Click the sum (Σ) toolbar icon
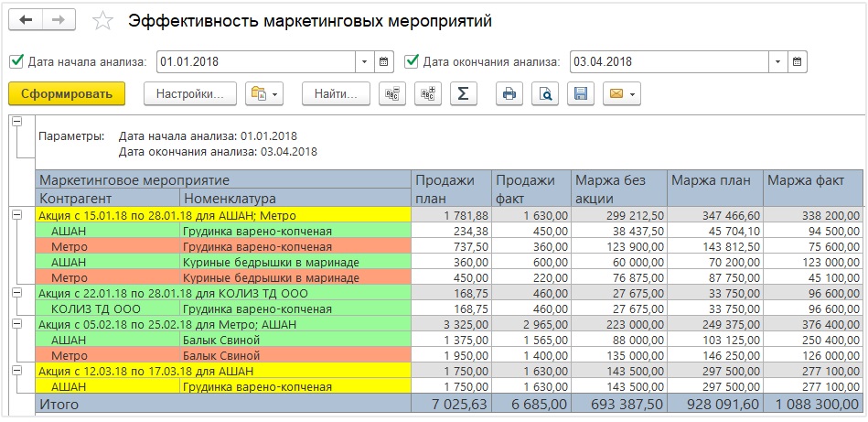The width and height of the screenshot is (868, 422). 463,93
